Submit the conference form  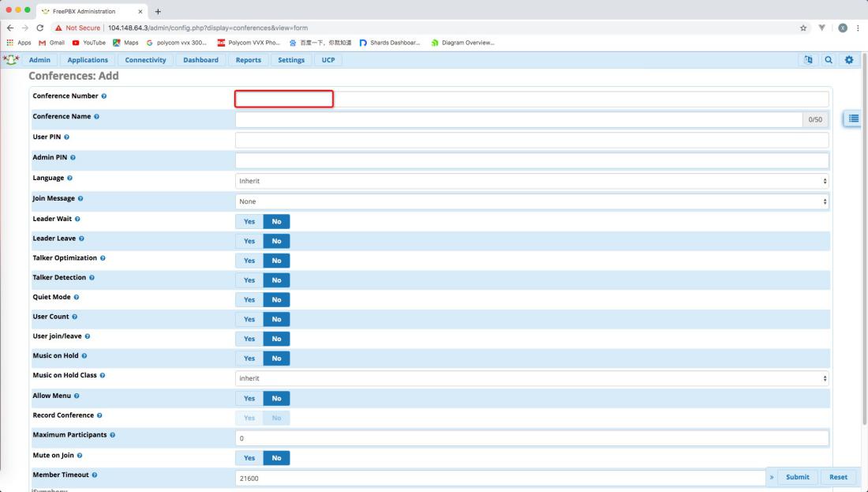tap(797, 477)
